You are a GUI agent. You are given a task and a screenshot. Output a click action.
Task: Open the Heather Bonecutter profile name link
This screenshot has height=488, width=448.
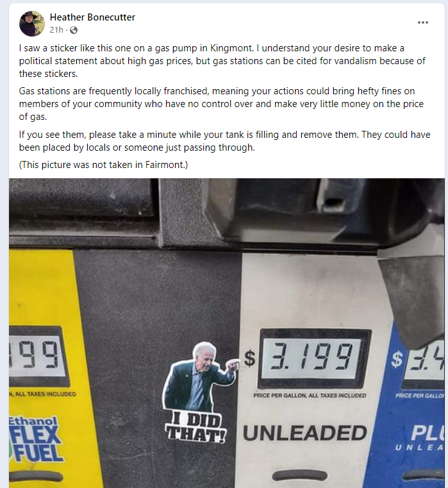(x=92, y=17)
